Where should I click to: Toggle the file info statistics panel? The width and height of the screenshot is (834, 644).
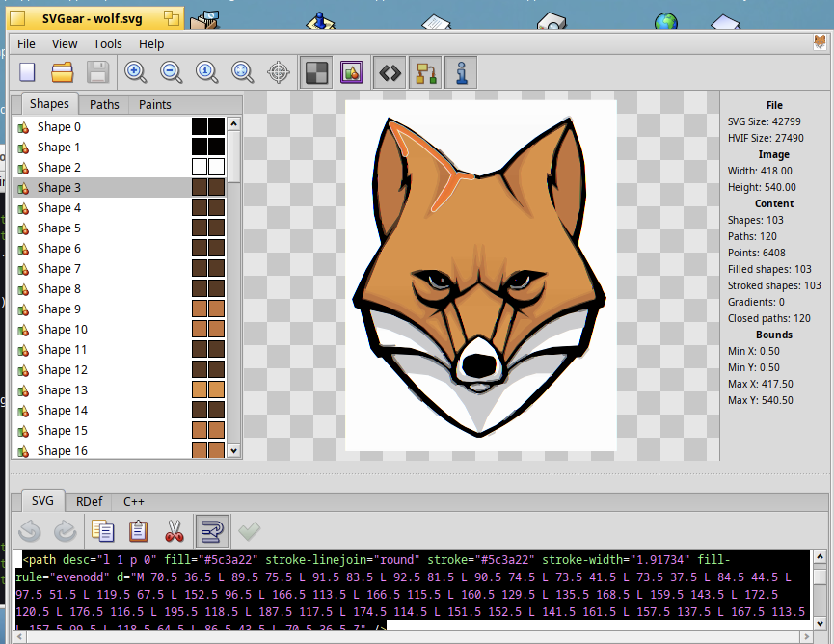461,73
